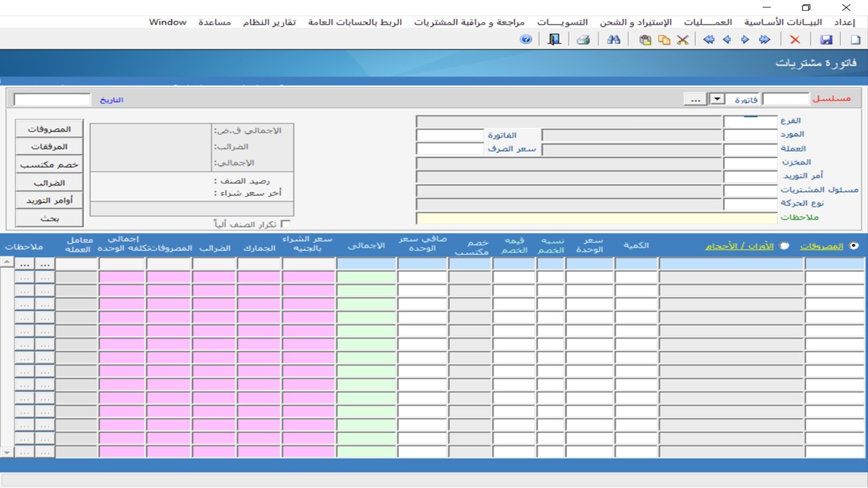Enable the تكرار الصنف آلياً checkbox
868x488 pixels.
point(285,224)
